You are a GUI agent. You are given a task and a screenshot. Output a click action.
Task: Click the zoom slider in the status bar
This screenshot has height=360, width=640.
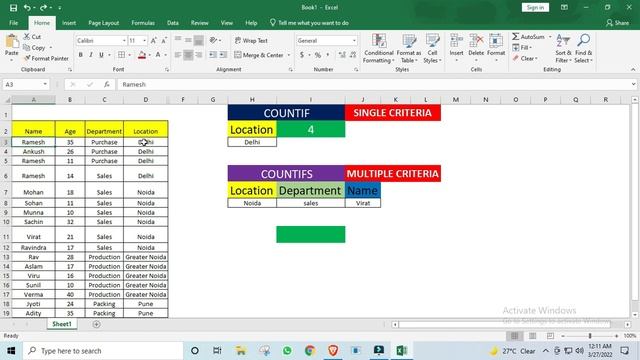pos(589,336)
